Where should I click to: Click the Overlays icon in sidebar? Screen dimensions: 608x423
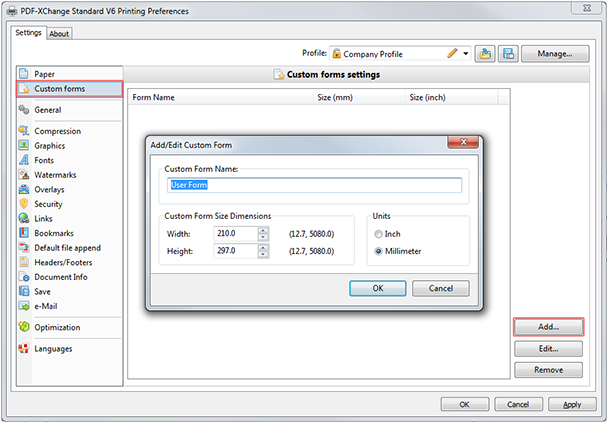pos(24,189)
